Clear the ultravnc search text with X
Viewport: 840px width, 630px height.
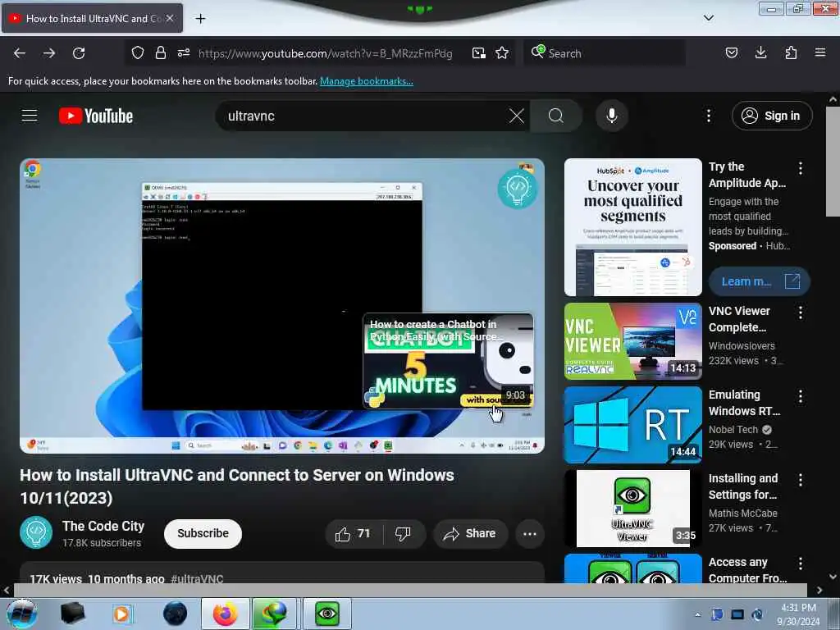(x=517, y=116)
